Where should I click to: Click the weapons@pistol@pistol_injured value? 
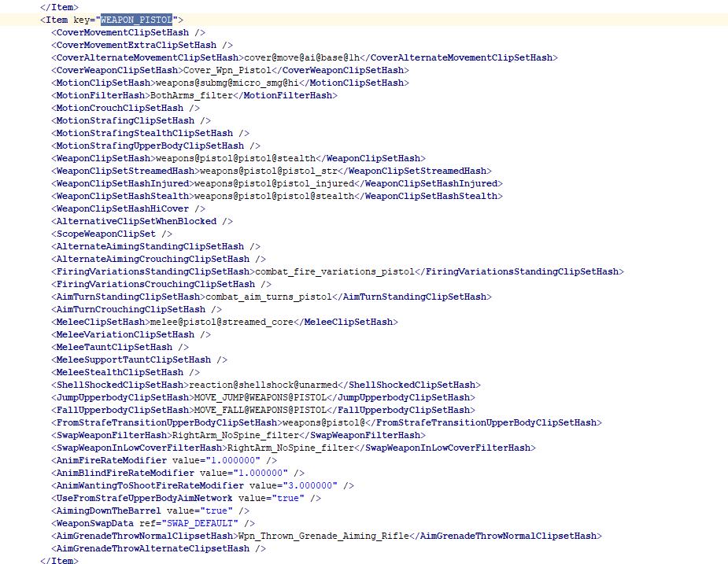(x=274, y=183)
